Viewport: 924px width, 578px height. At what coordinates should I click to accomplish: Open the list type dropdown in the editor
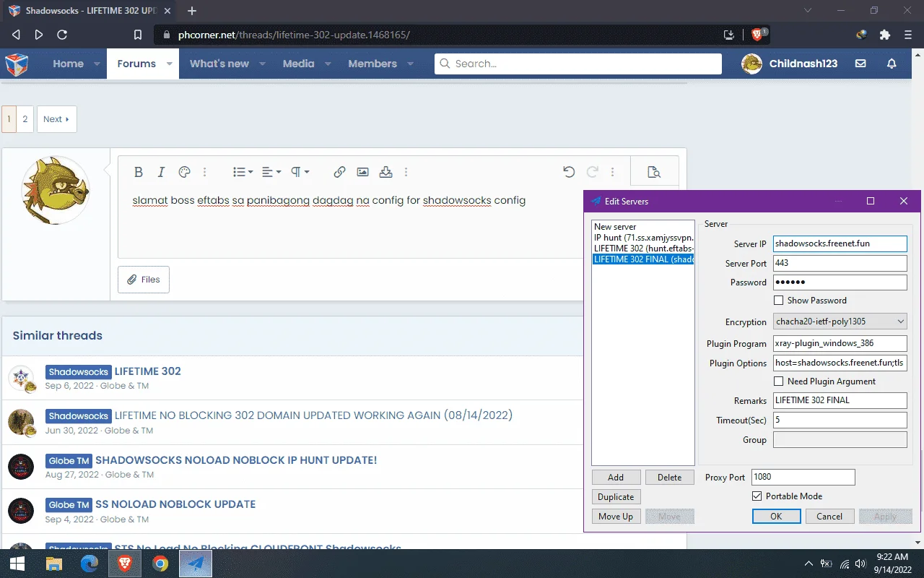pyautogui.click(x=243, y=172)
